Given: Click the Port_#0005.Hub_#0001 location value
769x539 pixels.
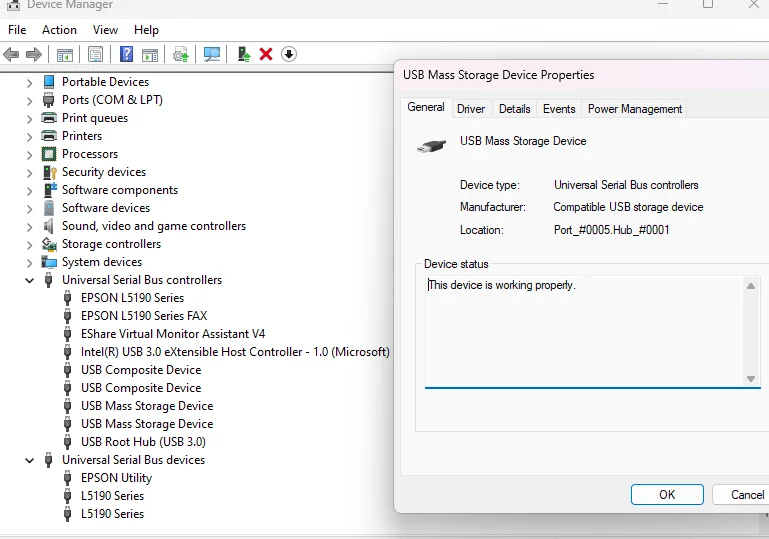Looking at the screenshot, I should tap(612, 230).
